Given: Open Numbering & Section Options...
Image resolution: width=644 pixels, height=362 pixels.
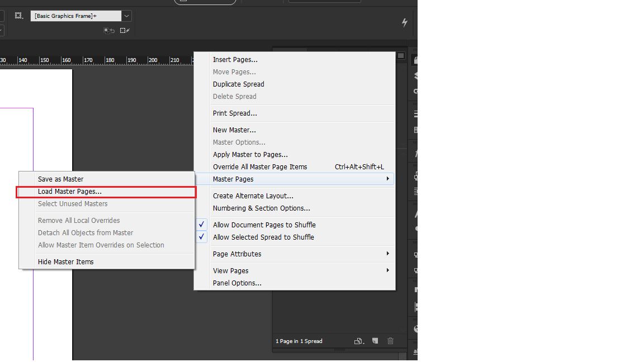Looking at the screenshot, I should pos(295,208).
